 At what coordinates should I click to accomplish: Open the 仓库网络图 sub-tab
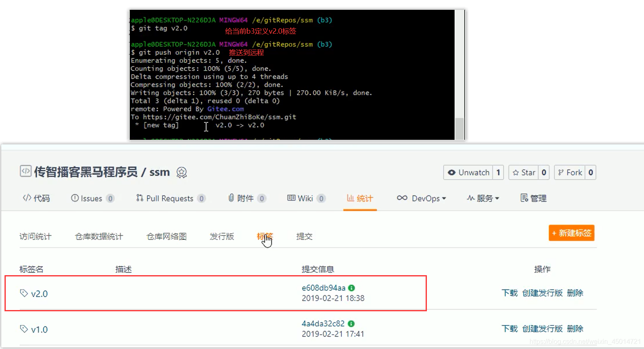(167, 237)
